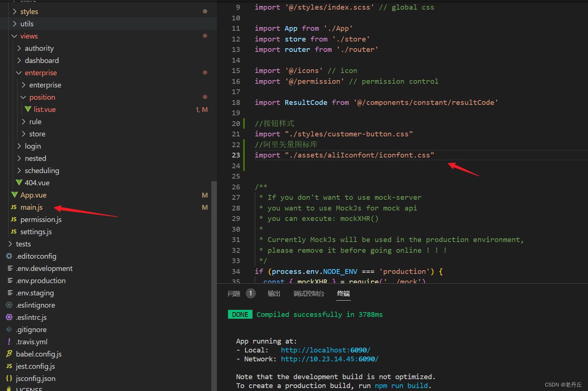The image size is (588, 391).
Task: Click the file icon beside .env.development
Action: coord(10,268)
